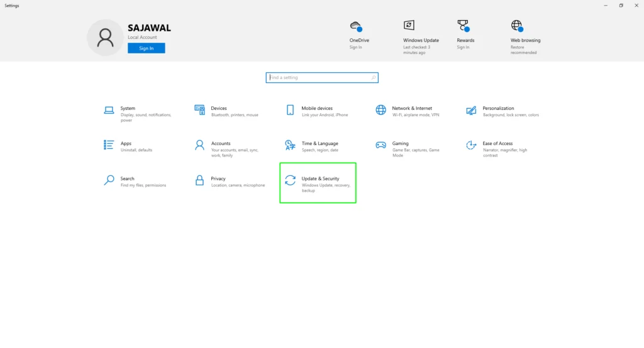644x348 pixels.
Task: Click 'Wi-Fi, airplane mode, VPN' description
Action: point(416,115)
